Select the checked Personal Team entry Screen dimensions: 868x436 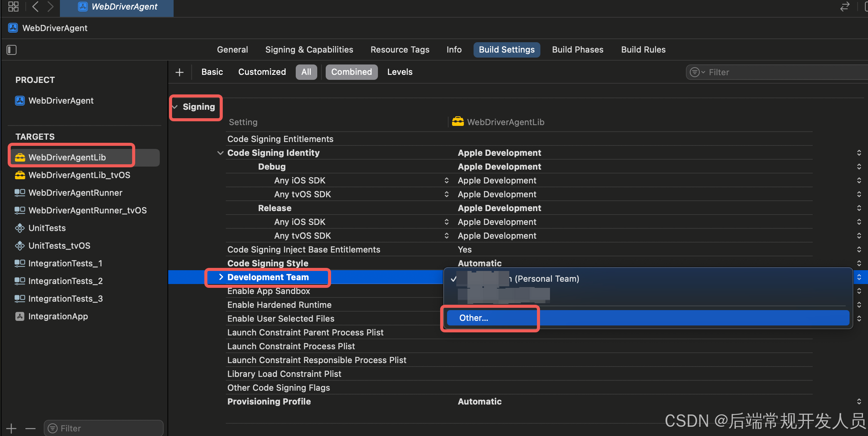648,279
